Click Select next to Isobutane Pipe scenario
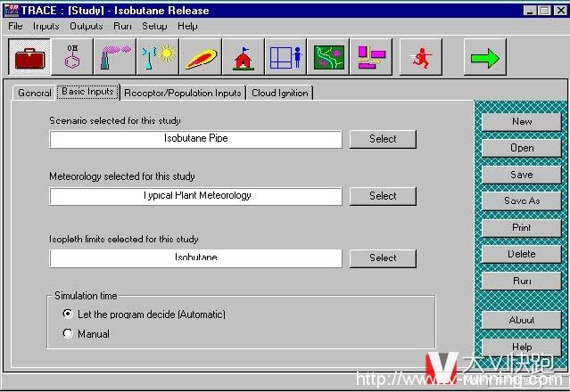 (x=383, y=139)
